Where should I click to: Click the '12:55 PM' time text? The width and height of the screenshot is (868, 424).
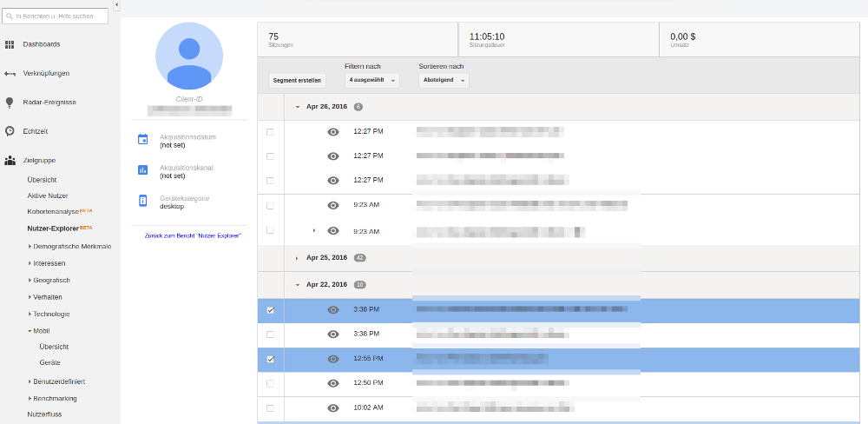tap(368, 359)
